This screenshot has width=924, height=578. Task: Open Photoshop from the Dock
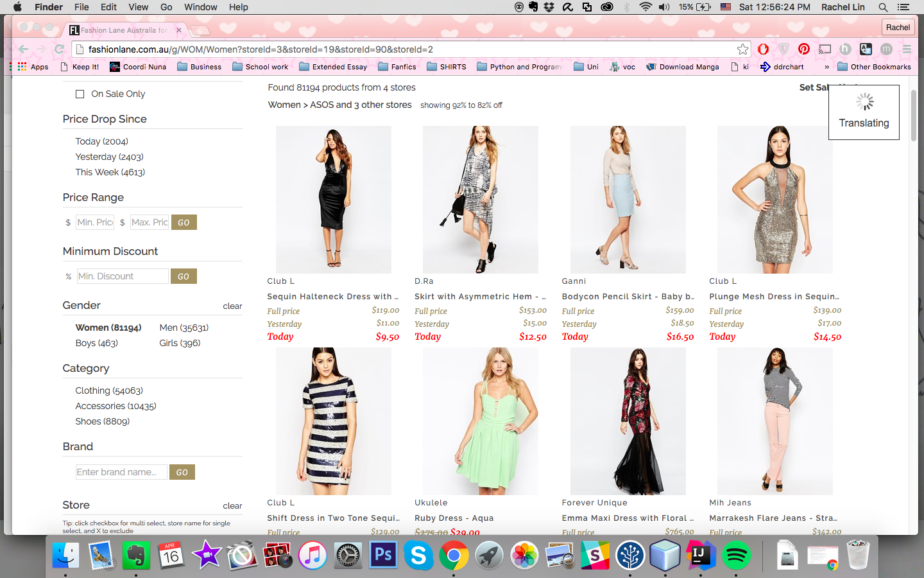click(383, 555)
